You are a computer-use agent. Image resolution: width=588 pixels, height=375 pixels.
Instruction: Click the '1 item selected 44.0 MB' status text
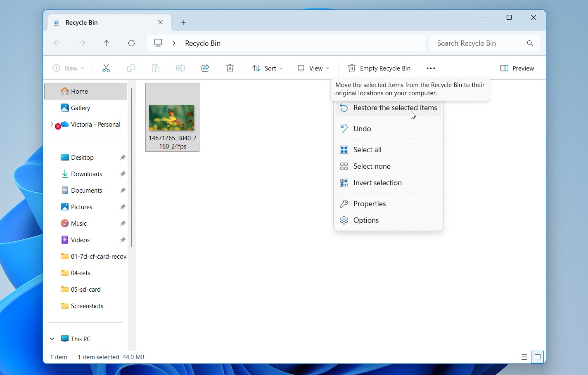tap(111, 357)
